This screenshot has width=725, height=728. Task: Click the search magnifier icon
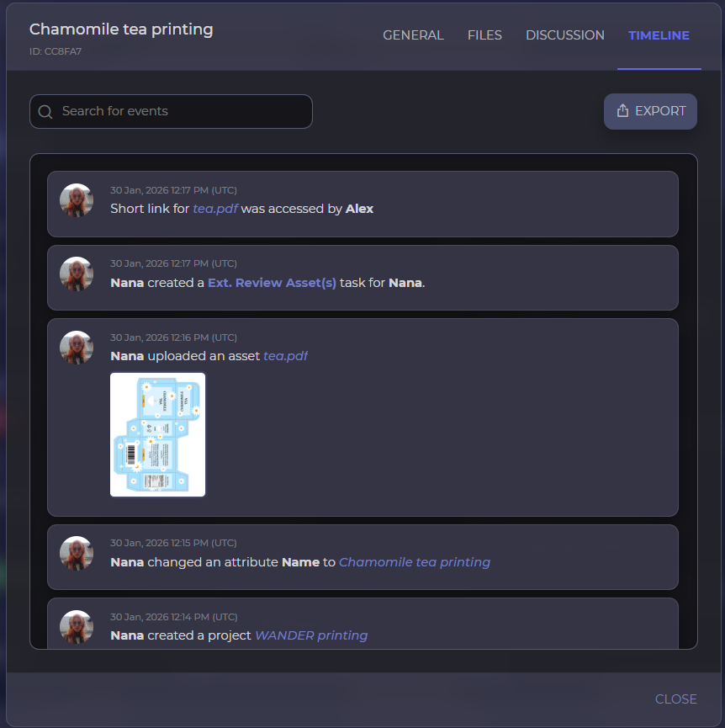click(45, 111)
